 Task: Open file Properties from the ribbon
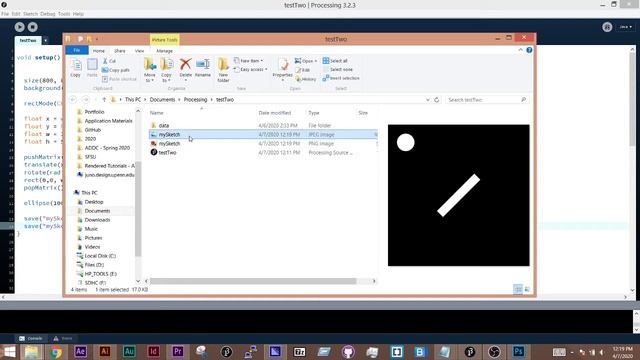tap(282, 69)
